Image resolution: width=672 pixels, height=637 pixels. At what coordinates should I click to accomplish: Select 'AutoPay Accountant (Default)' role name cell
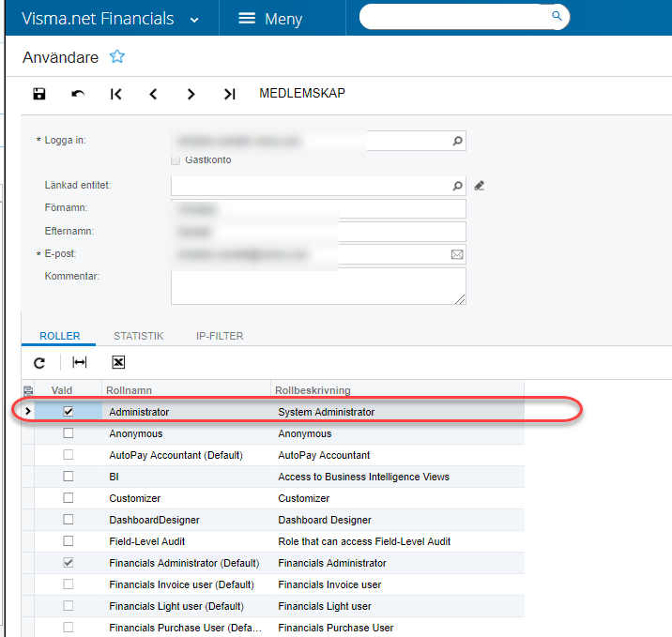tap(186, 455)
